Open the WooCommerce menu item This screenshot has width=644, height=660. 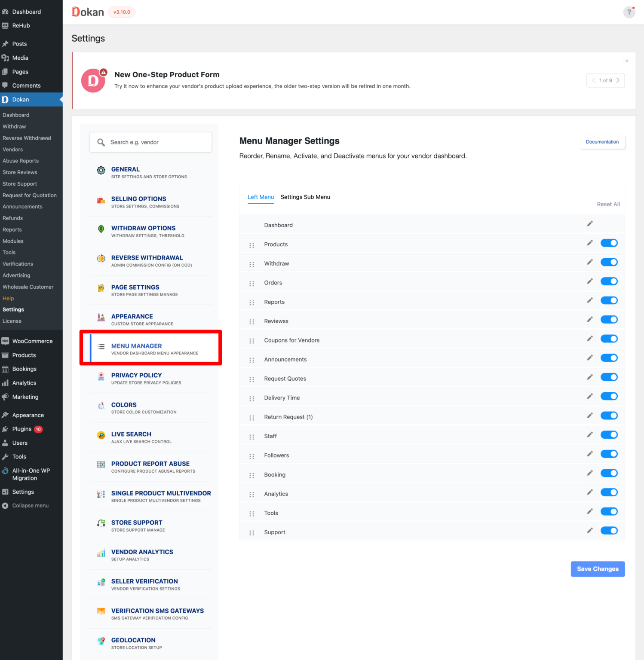(x=32, y=341)
